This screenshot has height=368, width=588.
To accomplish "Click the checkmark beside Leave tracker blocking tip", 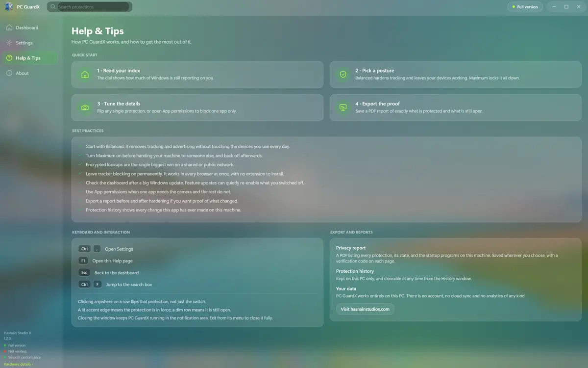I will point(80,174).
